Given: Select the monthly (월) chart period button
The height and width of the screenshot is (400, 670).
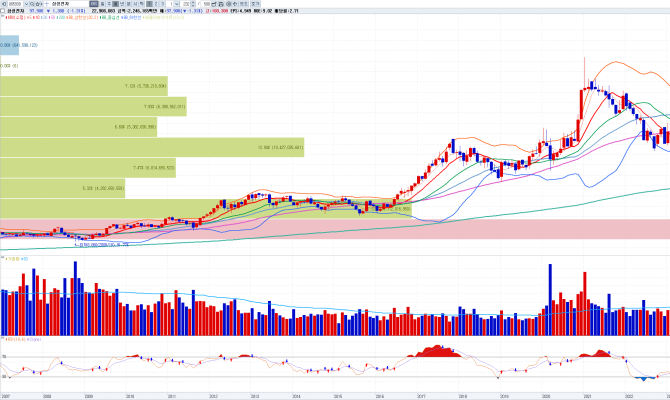Looking at the screenshot, I should [x=115, y=4].
